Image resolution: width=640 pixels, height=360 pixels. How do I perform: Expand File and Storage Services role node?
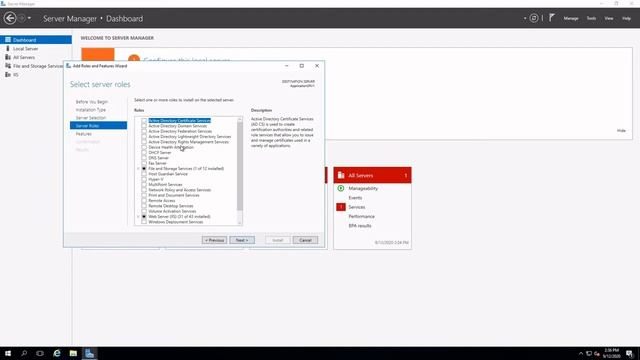[x=138, y=169]
